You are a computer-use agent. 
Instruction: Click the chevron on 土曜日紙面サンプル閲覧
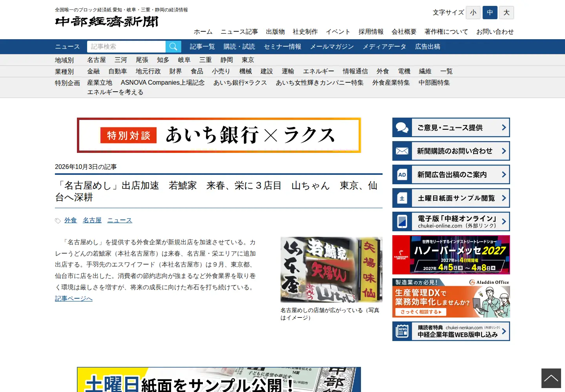tap(504, 198)
